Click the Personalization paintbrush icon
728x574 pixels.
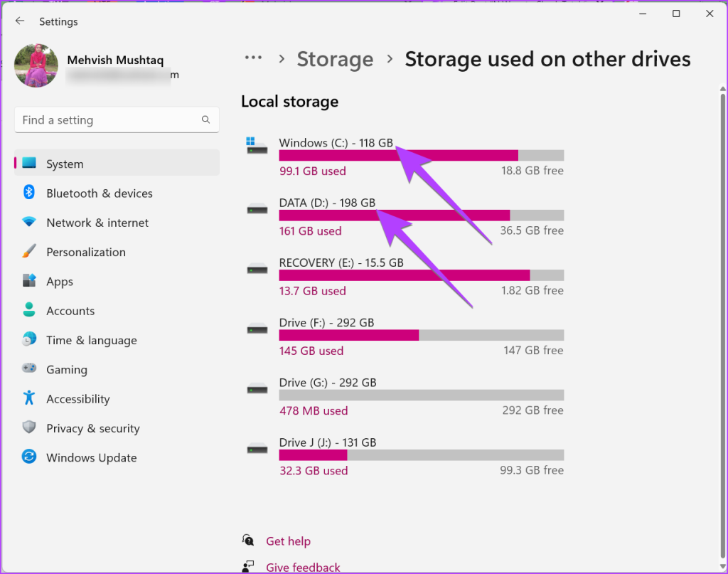[29, 252]
